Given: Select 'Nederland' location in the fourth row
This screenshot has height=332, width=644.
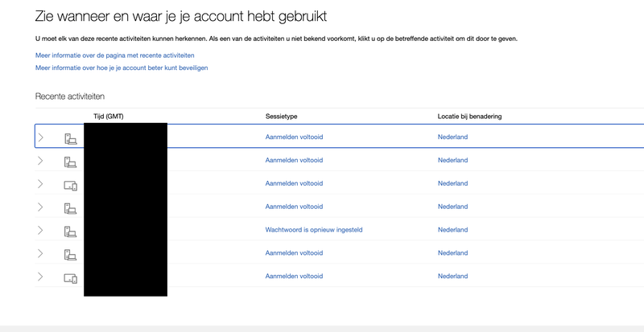Looking at the screenshot, I should click(x=452, y=207).
